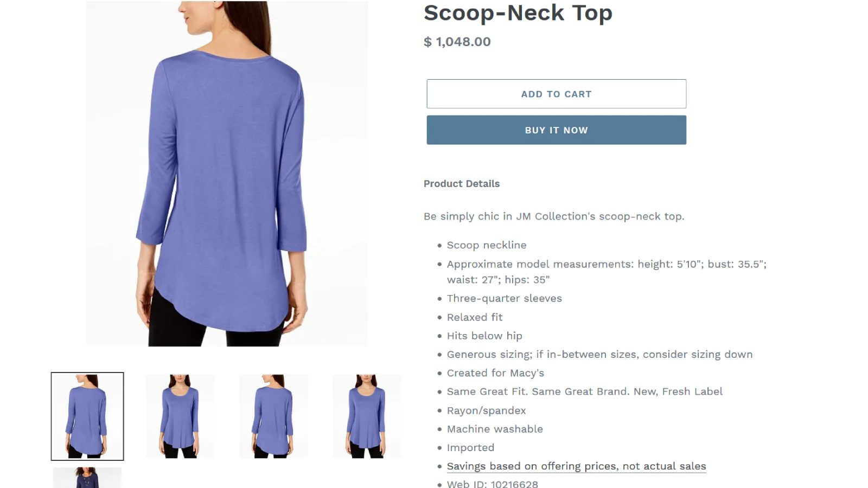Select the third thumbnail in the row

click(x=273, y=416)
